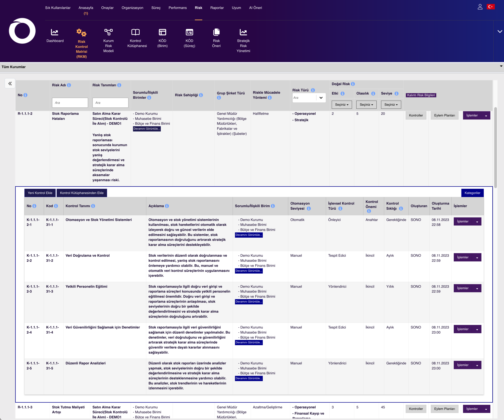Open Kontrol Kütüphanesi book icon
Viewport: 504px width, 420px height.
tap(135, 32)
